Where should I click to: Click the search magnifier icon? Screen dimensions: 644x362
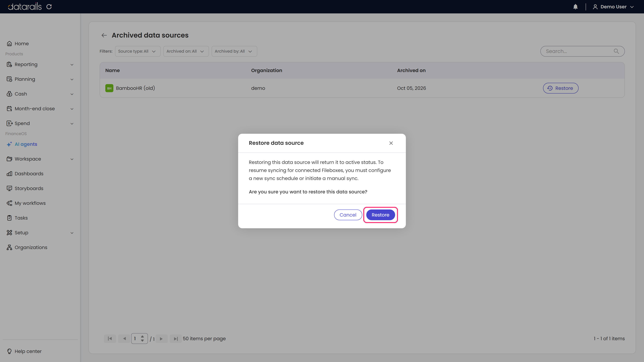tap(616, 51)
